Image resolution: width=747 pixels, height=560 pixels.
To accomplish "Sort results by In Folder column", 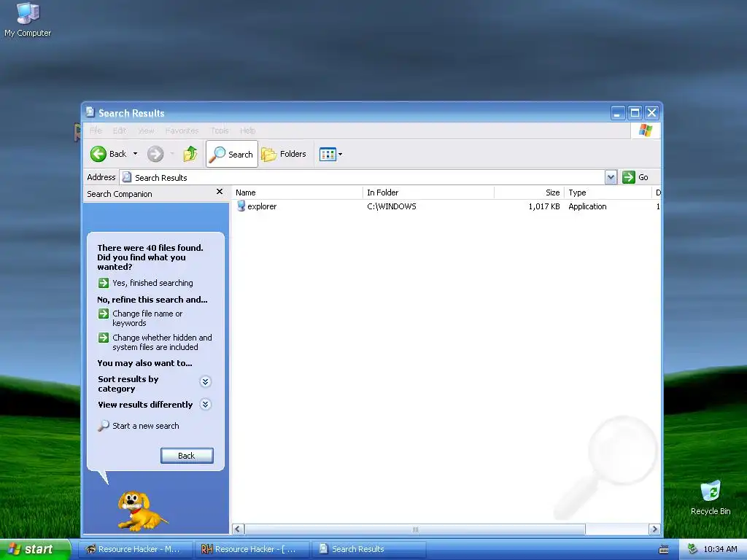I will point(429,192).
